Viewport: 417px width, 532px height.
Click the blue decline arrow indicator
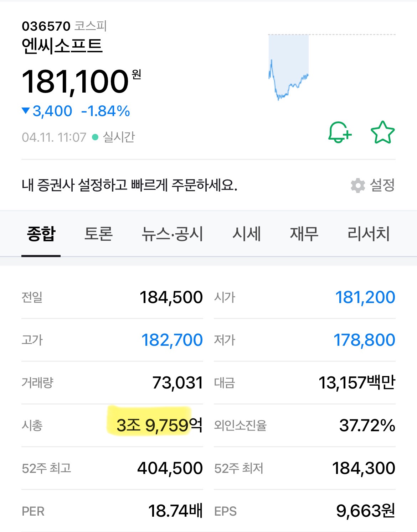pyautogui.click(x=26, y=111)
